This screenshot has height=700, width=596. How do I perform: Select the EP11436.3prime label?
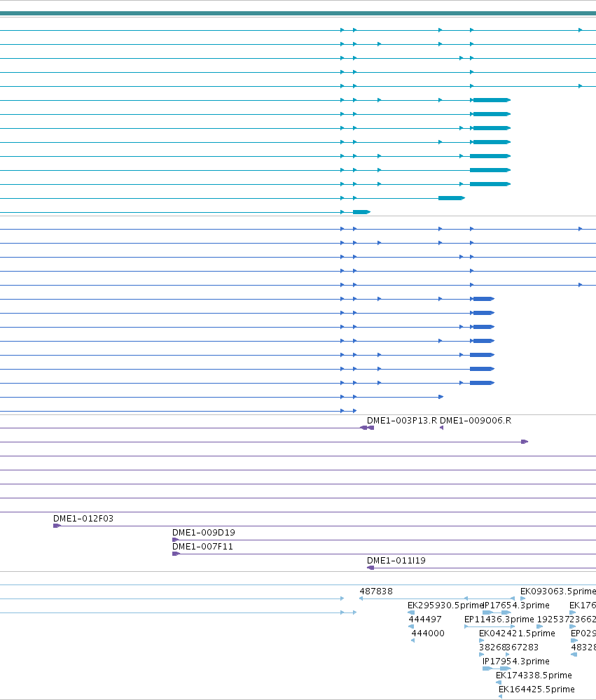tap(499, 619)
